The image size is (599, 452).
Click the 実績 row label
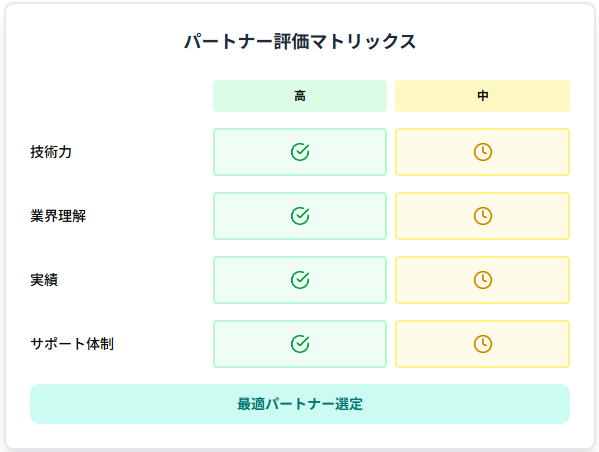tap(44, 280)
